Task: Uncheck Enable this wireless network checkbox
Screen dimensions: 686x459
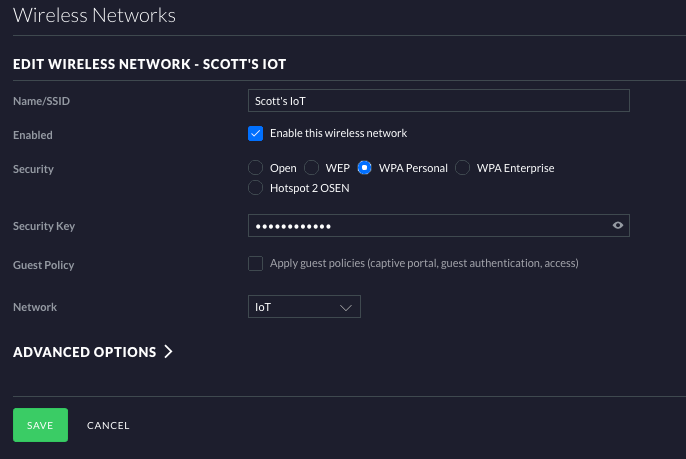Action: click(x=256, y=133)
